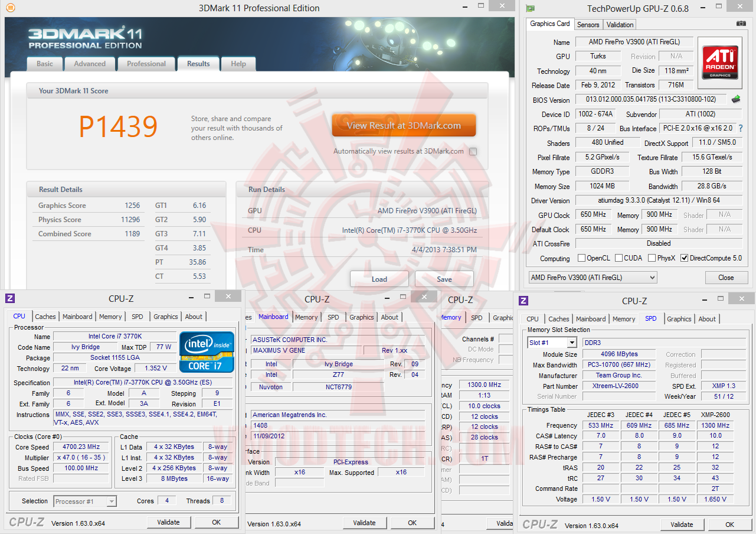Click the Z icon of the CPU-Z CPU-tab window

tap(10, 299)
